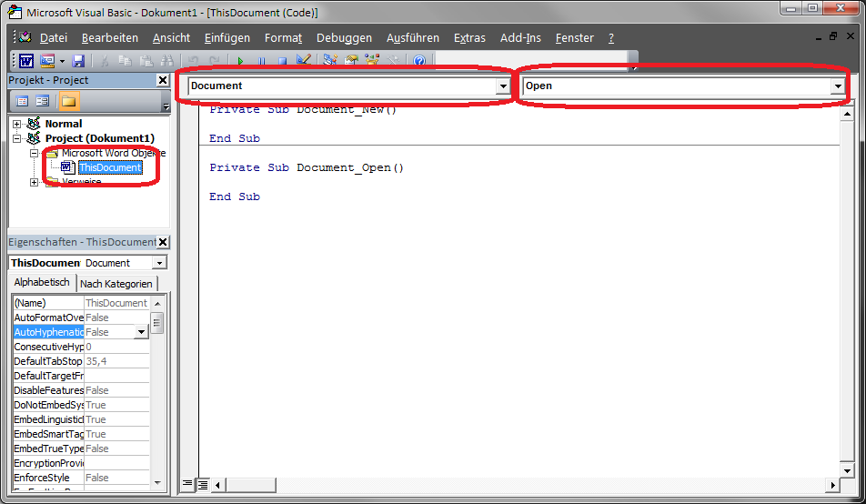Open the Format menu
The image size is (866, 504).
(283, 37)
